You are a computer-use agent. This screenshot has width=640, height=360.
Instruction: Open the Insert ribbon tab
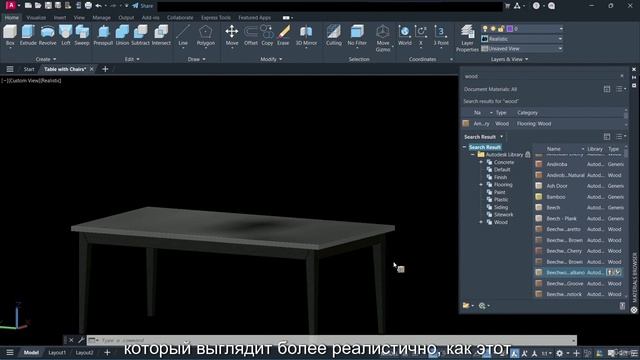pyautogui.click(x=60, y=18)
